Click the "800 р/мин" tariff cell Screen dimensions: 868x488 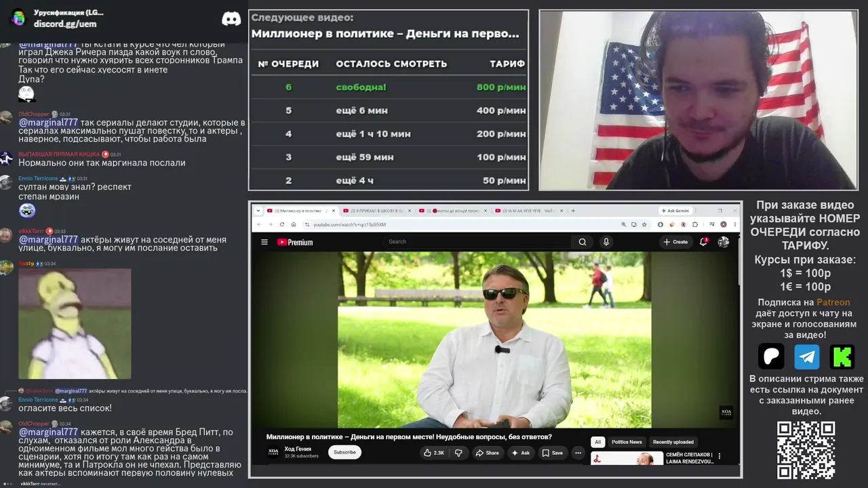coord(501,87)
